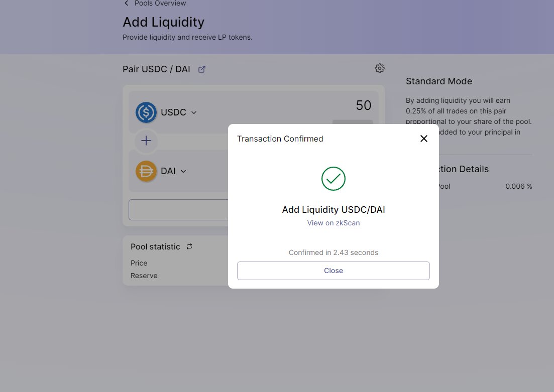
Task: Open liquidity settings gear icon
Action: click(x=379, y=68)
